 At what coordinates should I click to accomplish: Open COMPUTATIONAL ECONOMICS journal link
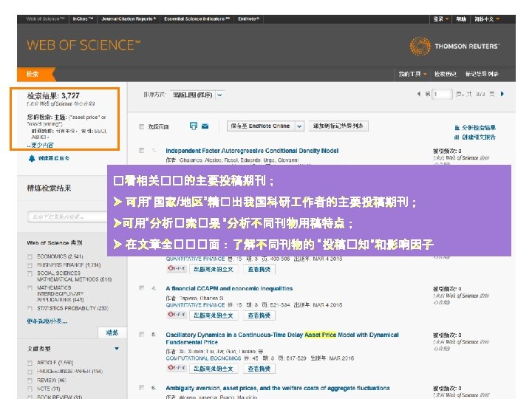[x=203, y=358]
